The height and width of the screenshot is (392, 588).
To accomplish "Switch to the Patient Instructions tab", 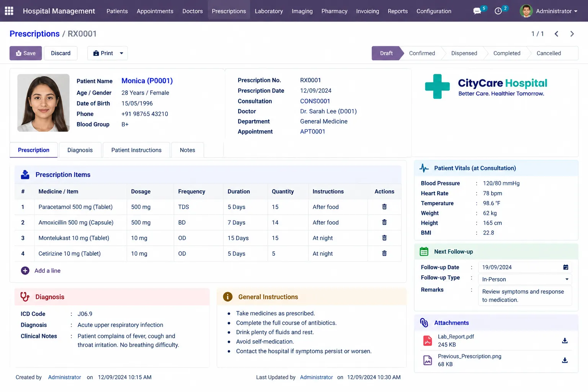I will 136,150.
